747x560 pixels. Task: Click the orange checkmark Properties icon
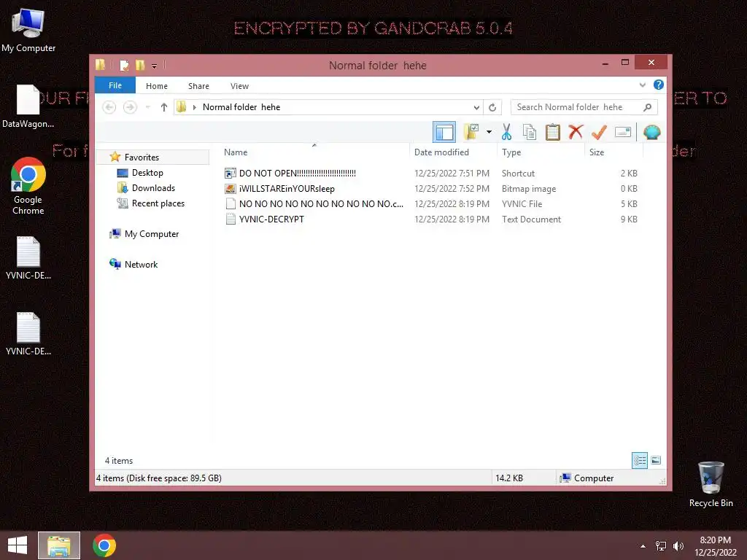[x=599, y=132]
